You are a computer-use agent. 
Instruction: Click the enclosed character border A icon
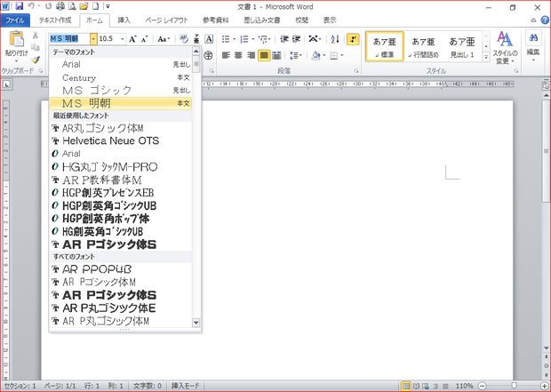click(x=209, y=39)
